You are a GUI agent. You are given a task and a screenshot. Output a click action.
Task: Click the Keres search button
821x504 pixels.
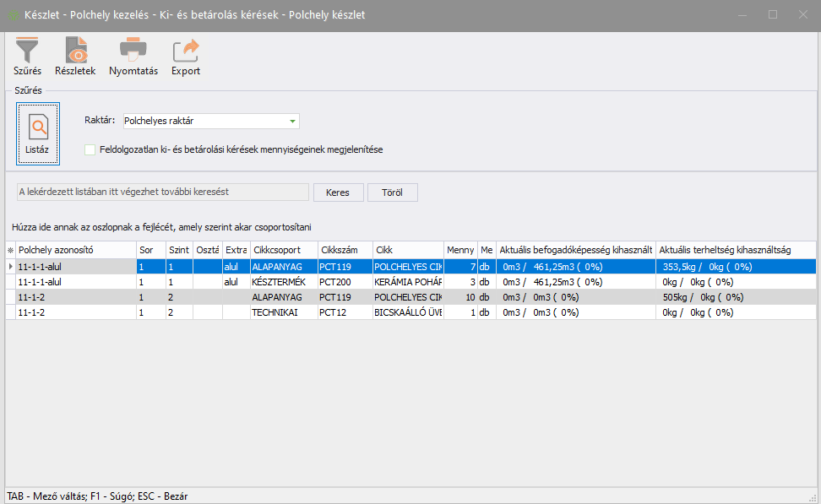coord(338,192)
